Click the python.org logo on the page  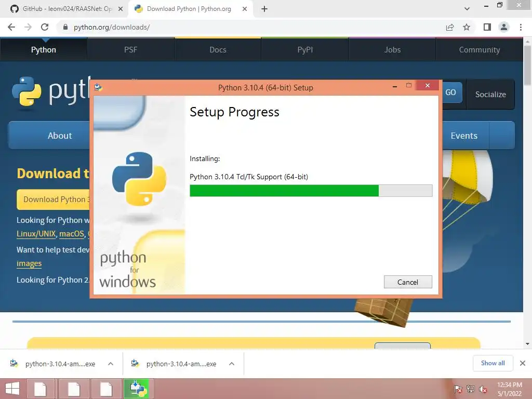[51, 91]
